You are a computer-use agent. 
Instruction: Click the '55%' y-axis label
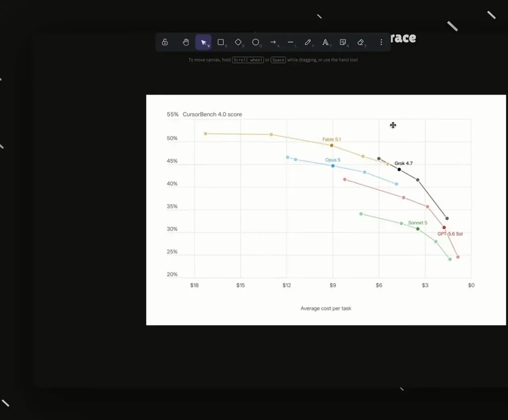click(173, 114)
